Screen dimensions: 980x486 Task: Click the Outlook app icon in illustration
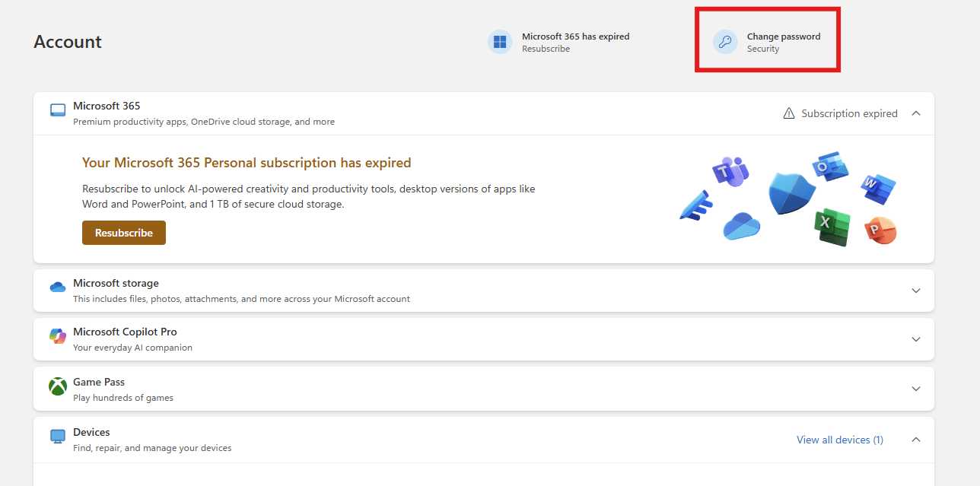tap(831, 167)
